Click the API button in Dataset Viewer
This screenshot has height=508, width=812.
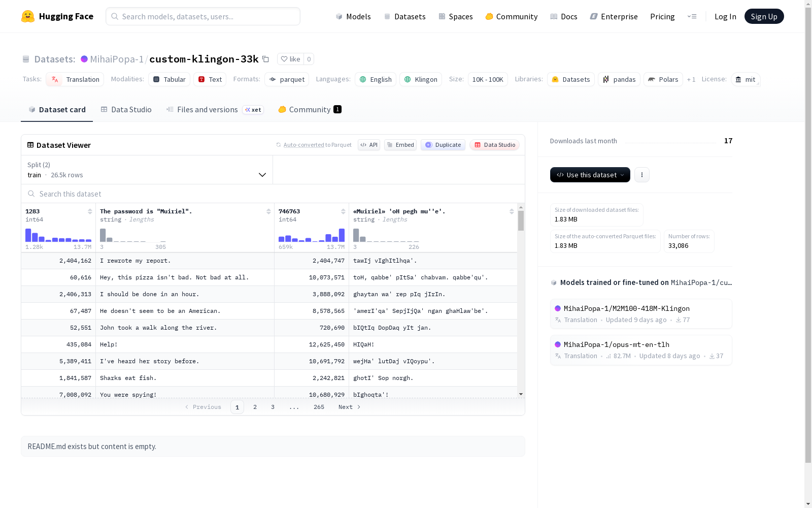point(369,145)
